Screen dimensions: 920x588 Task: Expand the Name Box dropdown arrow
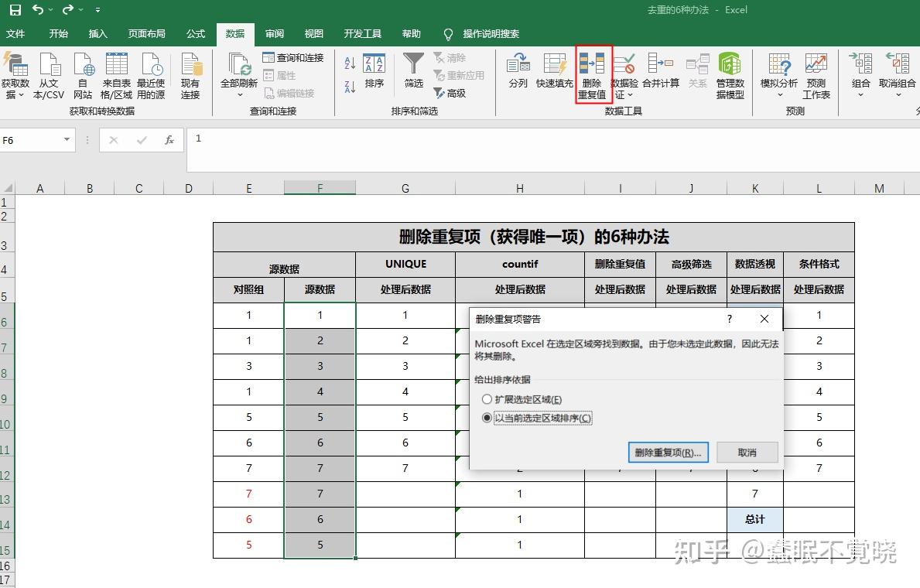pyautogui.click(x=67, y=140)
